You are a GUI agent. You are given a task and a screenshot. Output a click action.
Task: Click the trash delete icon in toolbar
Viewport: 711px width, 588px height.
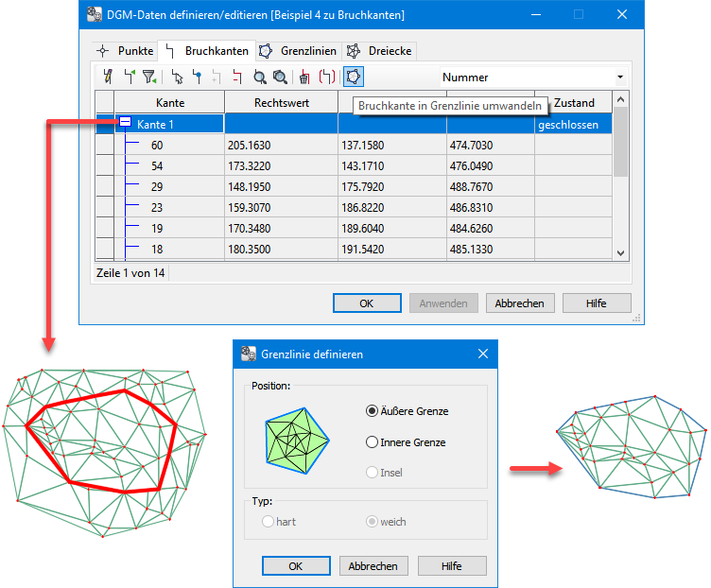click(x=303, y=78)
